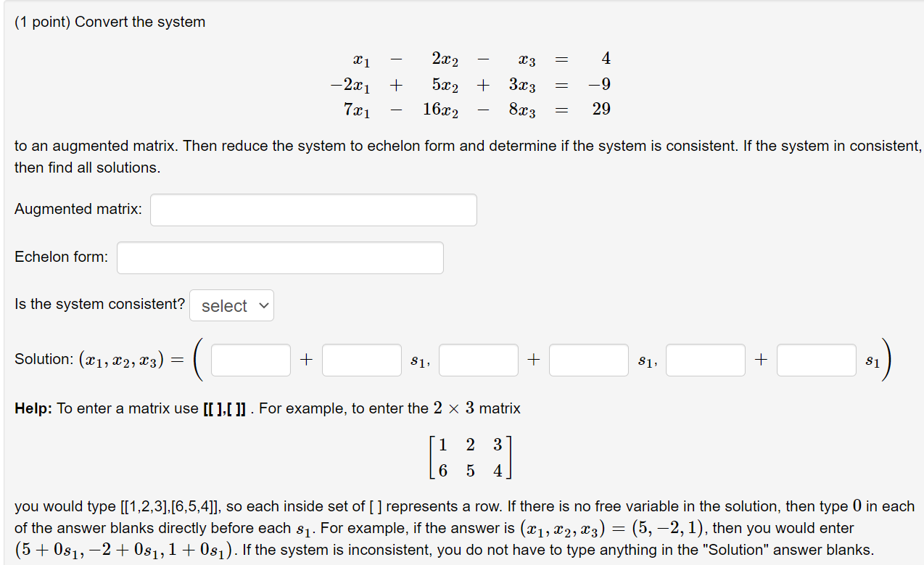Viewport: 924px width, 565px height.
Task: Click the third Solution answer blank
Action: [x=478, y=359]
